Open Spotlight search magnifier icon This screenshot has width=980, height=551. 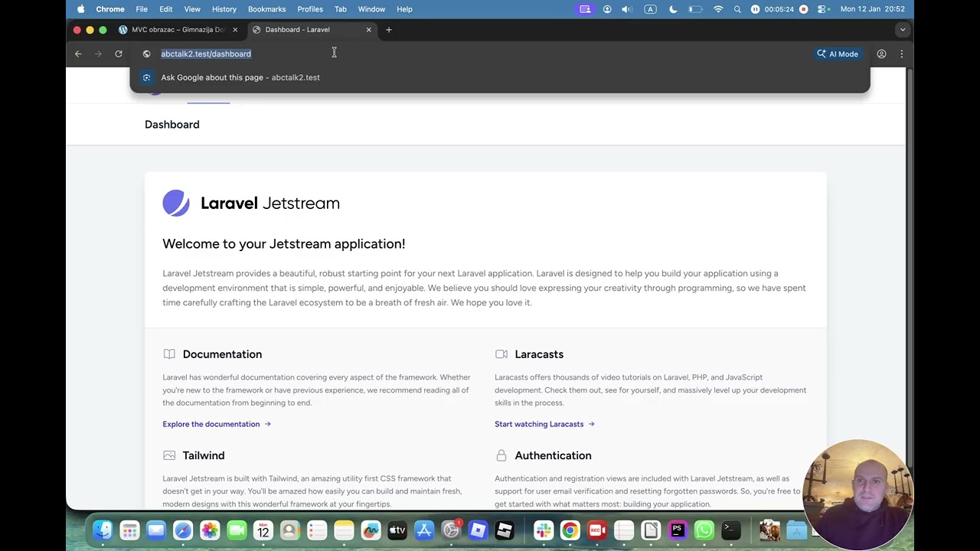pyautogui.click(x=737, y=9)
